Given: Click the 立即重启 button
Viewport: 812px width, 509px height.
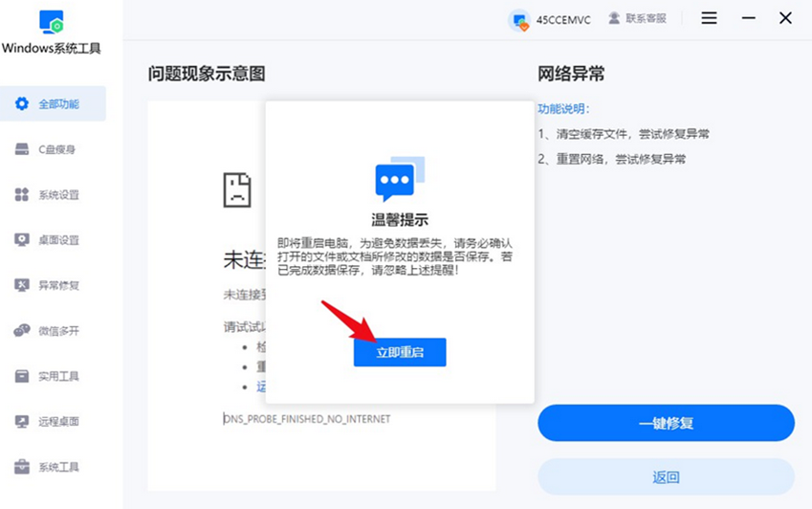Looking at the screenshot, I should click(400, 352).
